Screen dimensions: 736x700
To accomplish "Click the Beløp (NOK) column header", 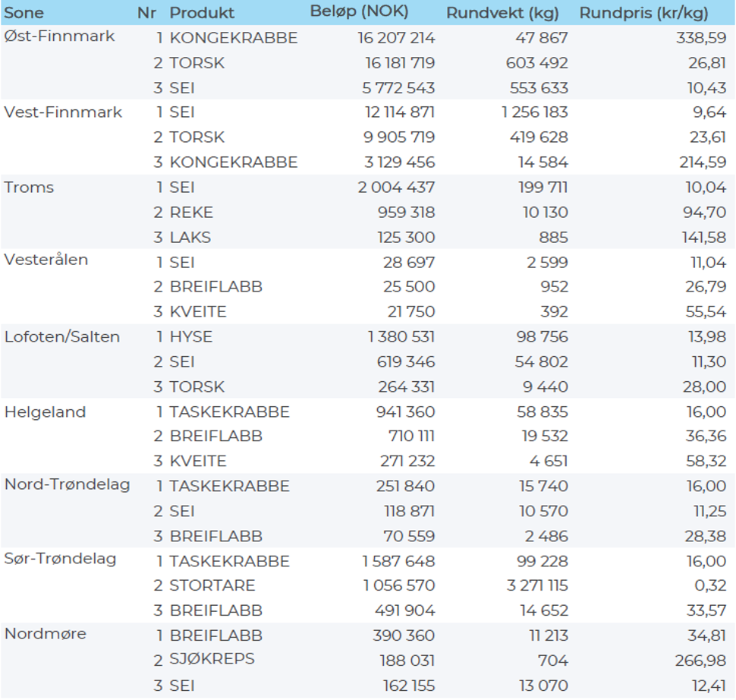I will 359,11.
